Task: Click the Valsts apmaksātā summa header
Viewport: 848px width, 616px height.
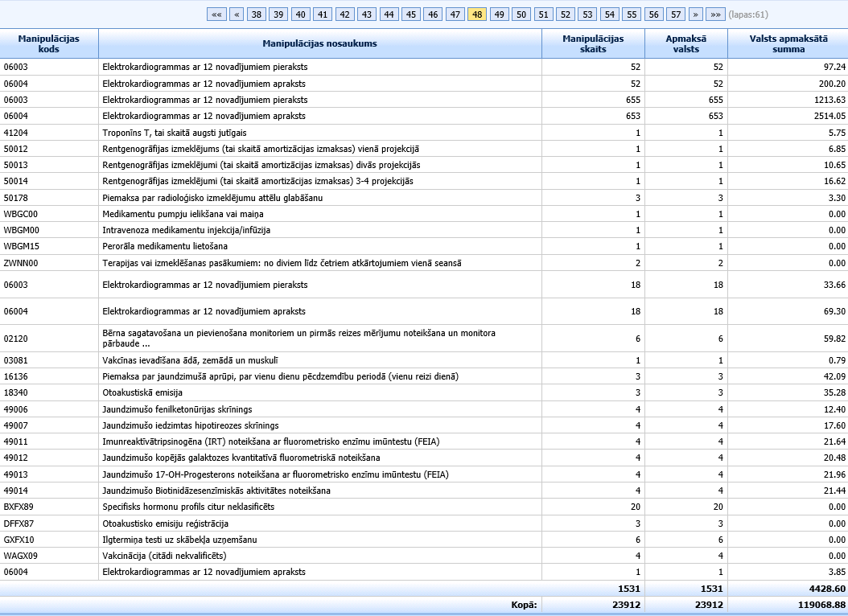Action: [787, 43]
